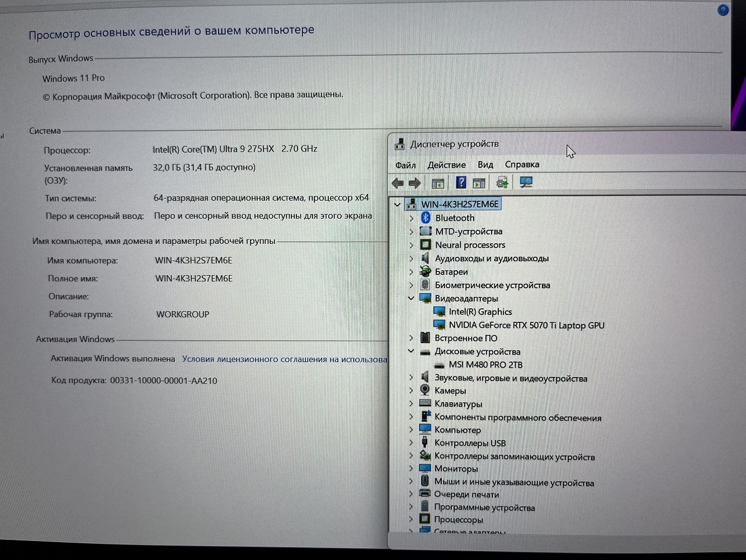Select the MSI M480 PRO 2TB disk entry

click(485, 365)
